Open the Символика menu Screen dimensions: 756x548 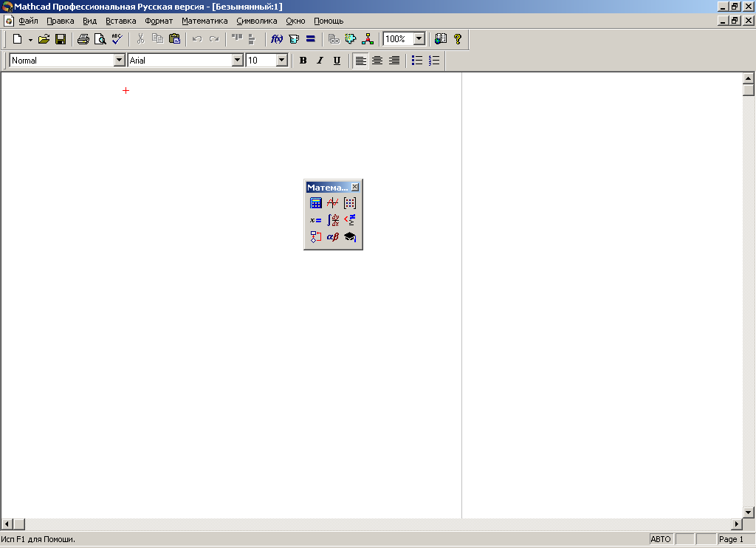tap(256, 21)
